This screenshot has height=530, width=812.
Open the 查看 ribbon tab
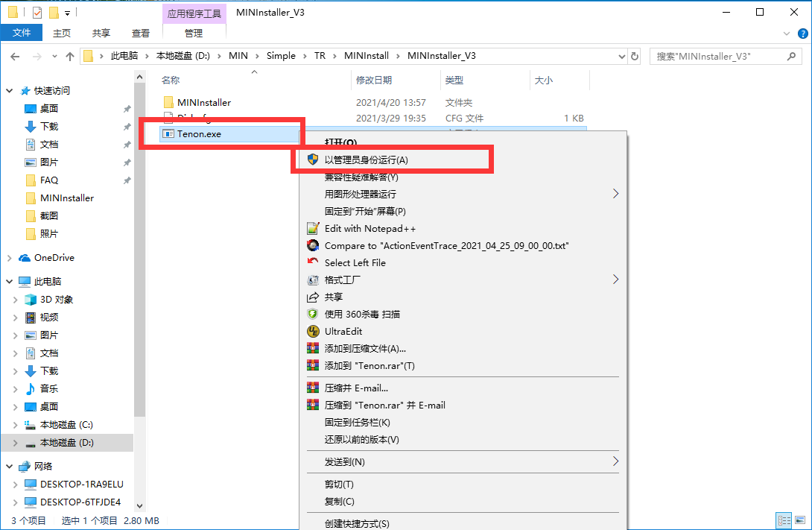click(x=141, y=33)
